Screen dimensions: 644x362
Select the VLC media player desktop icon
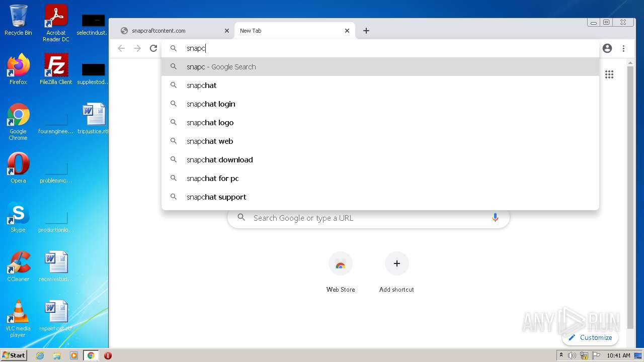tap(18, 319)
